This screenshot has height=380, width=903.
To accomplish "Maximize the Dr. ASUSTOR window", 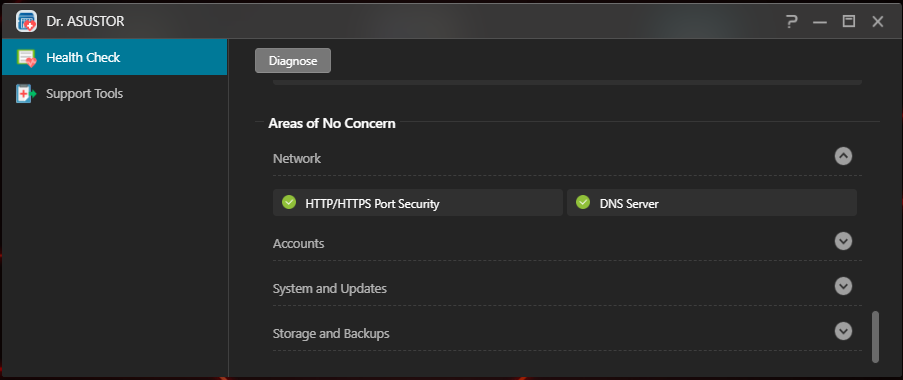I will click(x=848, y=21).
